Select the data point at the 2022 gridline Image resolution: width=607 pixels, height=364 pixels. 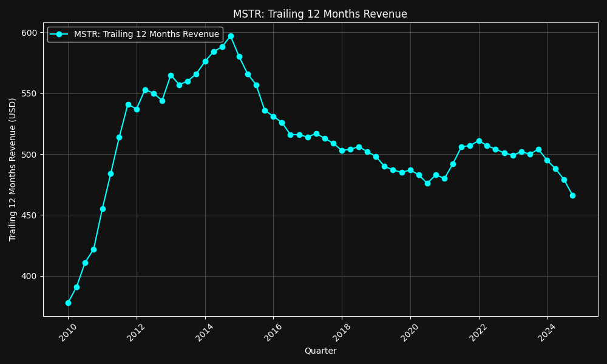tap(480, 141)
